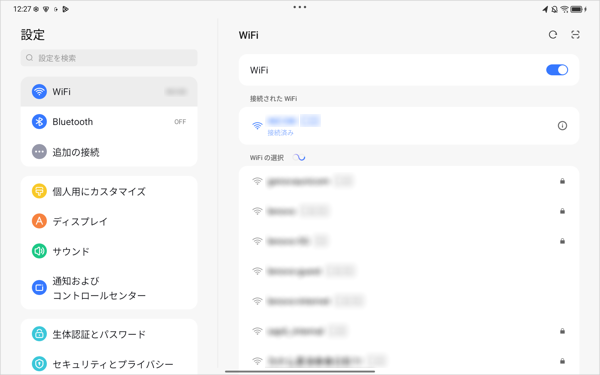
Task: Click the 設定を検索 search field
Action: coord(109,58)
